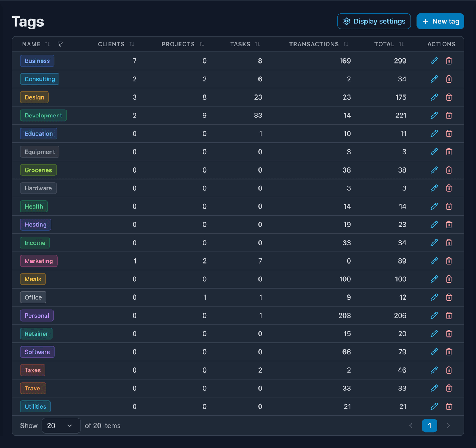The height and width of the screenshot is (448, 476).
Task: Select the Travel tag badge
Action: (x=33, y=389)
